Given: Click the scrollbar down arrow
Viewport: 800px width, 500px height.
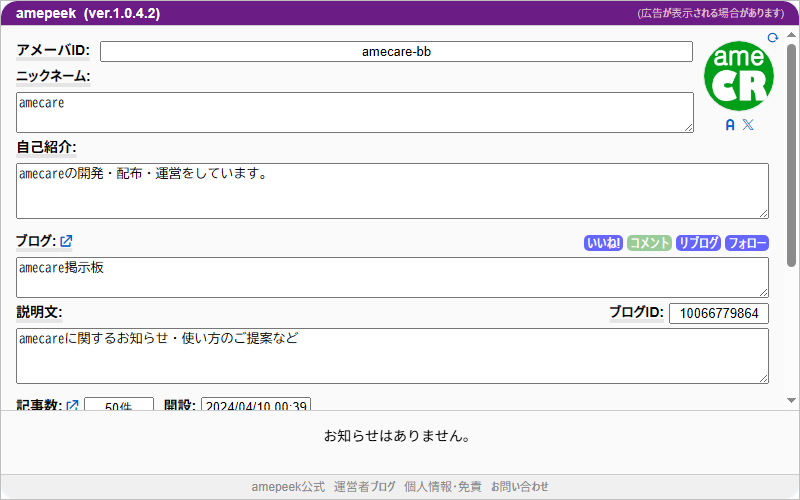Looking at the screenshot, I should click(x=792, y=400).
